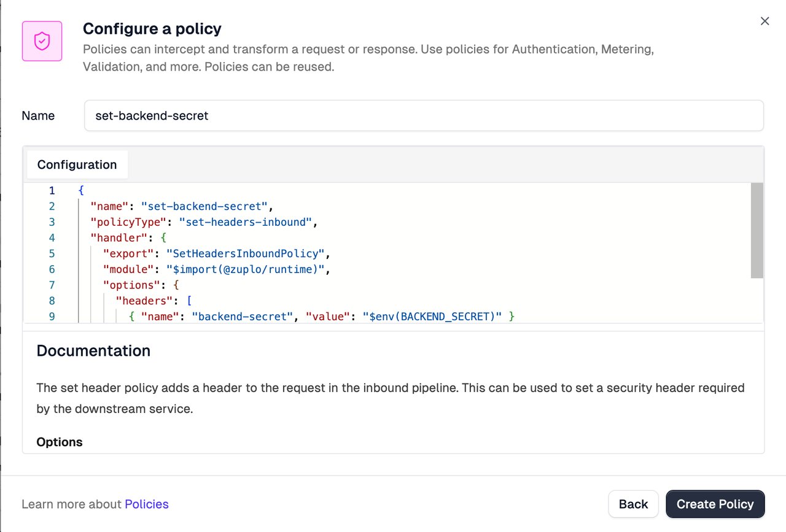Click the "headers" key on line 8

(x=144, y=301)
